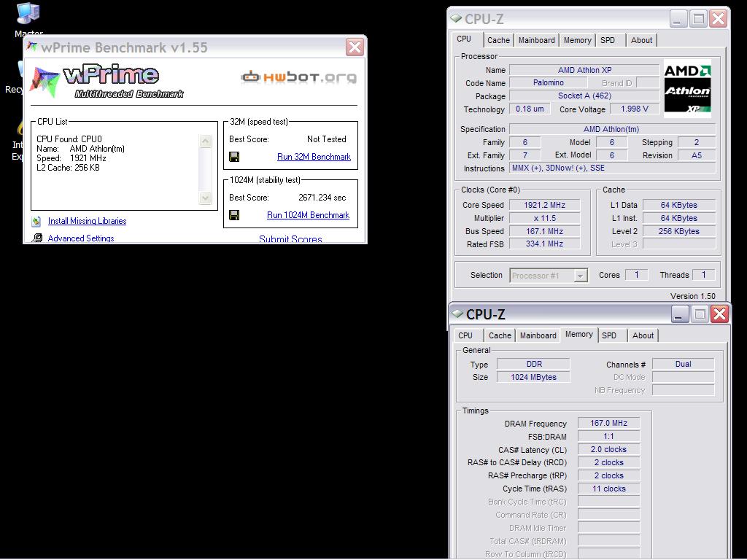Screen dimensions: 747x560
Task: Click the "Not Tested" 32M best score
Action: click(326, 139)
